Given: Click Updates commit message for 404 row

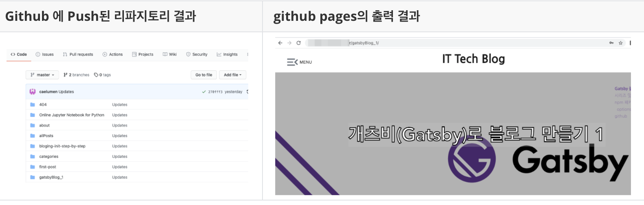Looking at the screenshot, I should pyautogui.click(x=120, y=105).
